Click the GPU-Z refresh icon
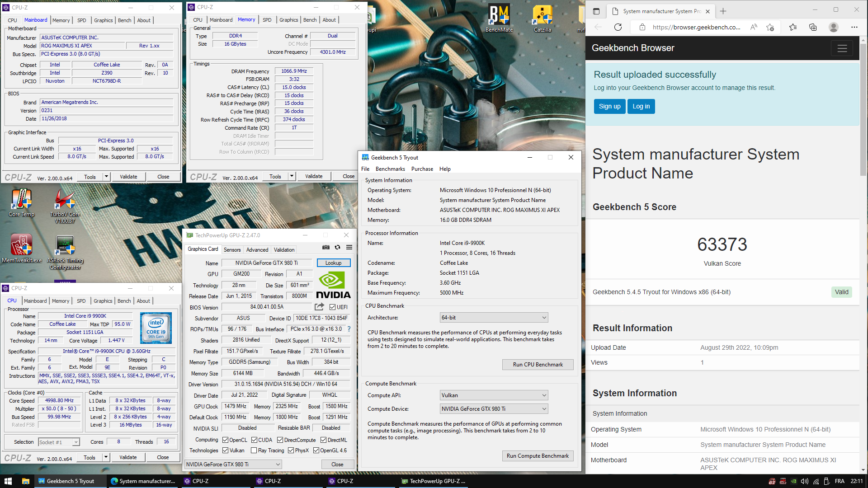 (337, 248)
